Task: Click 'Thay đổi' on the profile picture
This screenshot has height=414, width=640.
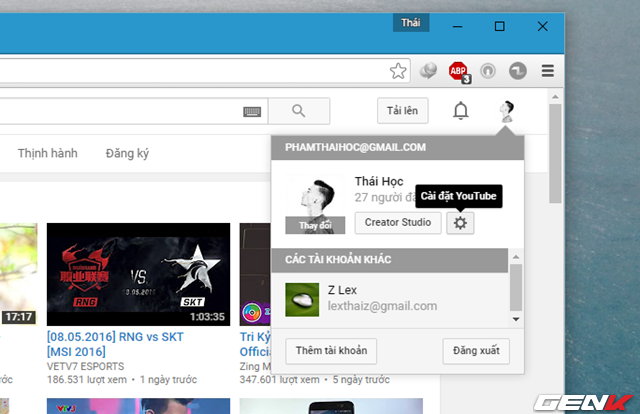Action: click(x=315, y=226)
